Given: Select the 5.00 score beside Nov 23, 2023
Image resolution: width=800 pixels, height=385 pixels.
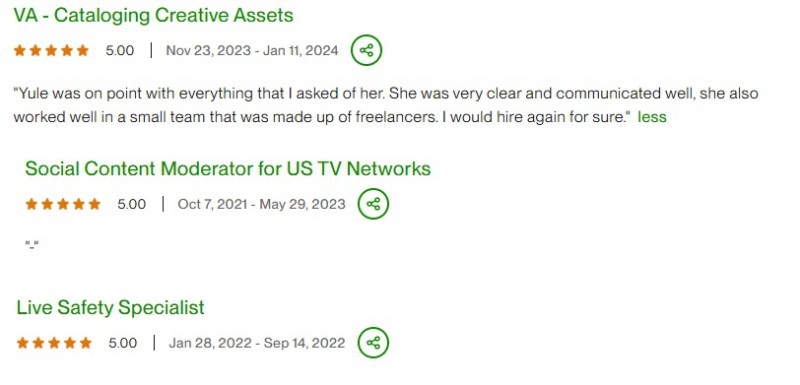Looking at the screenshot, I should click(x=120, y=50).
